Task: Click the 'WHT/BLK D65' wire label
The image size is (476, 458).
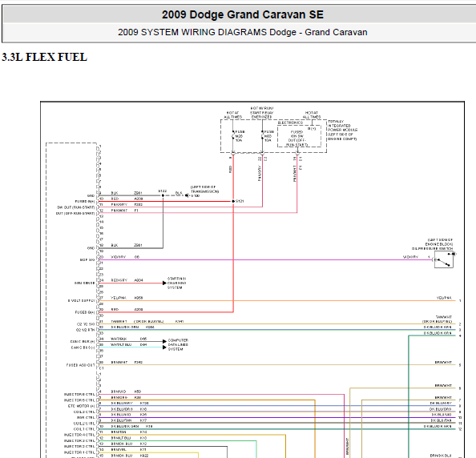Action: (129, 339)
